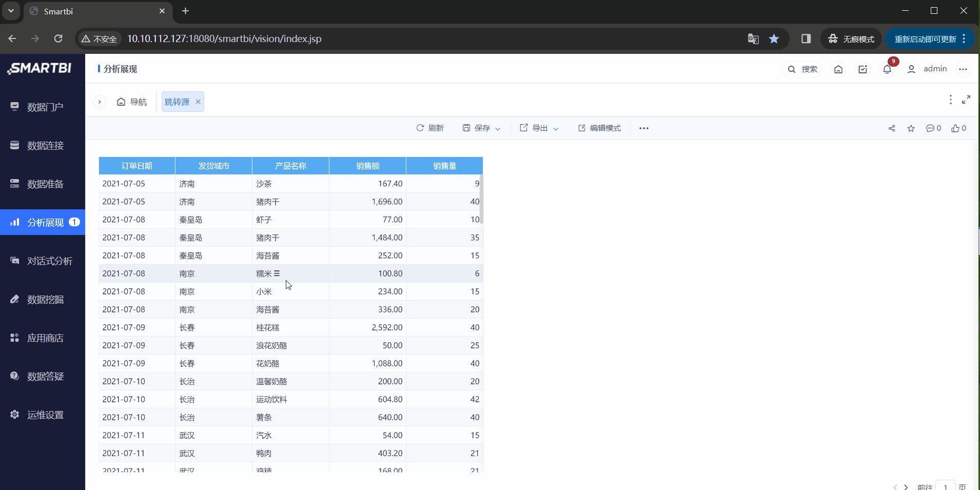Image resolution: width=980 pixels, height=490 pixels.
Task: Click the 1,696.00 sales cell
Action: 368,202
